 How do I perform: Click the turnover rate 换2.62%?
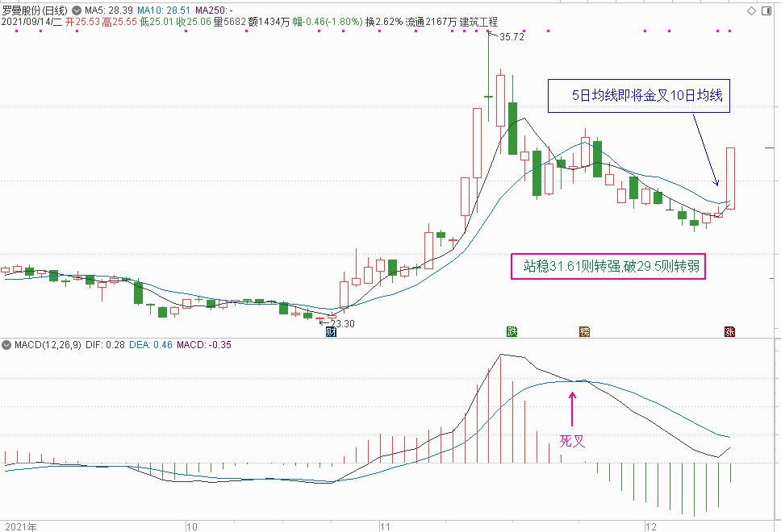pos(384,22)
